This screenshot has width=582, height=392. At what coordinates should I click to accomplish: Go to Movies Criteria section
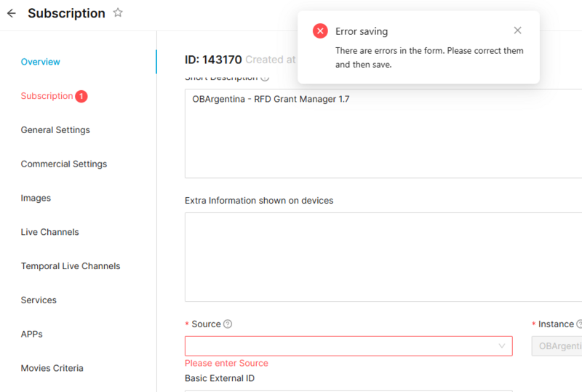52,368
